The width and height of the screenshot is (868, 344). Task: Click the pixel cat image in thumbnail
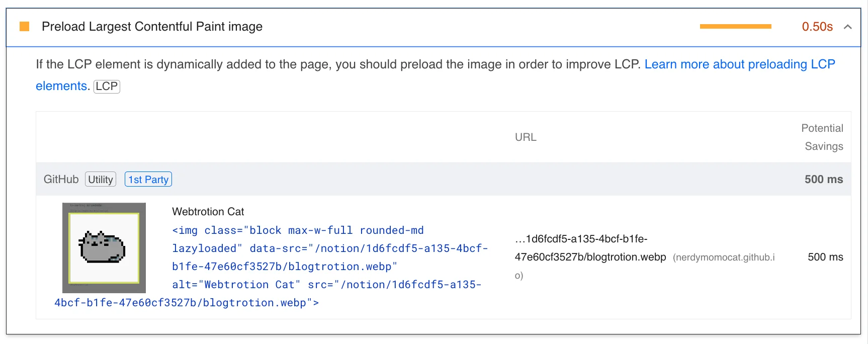[102, 247]
